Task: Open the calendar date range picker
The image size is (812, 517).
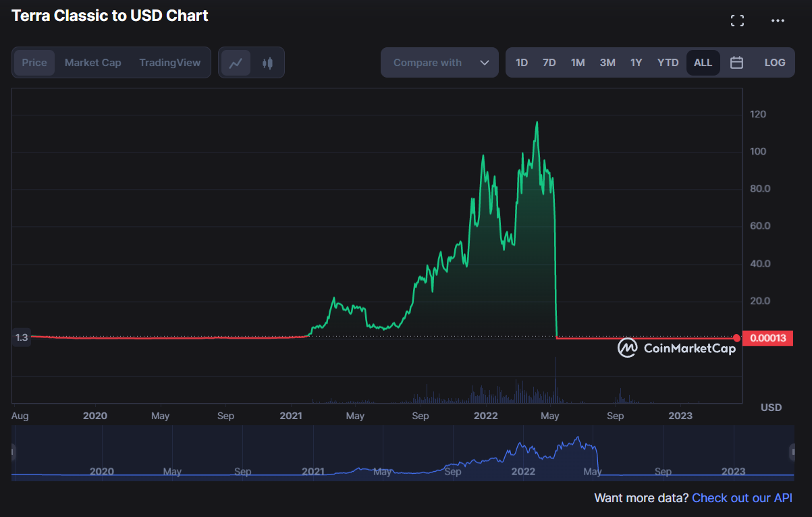Action: tap(736, 63)
